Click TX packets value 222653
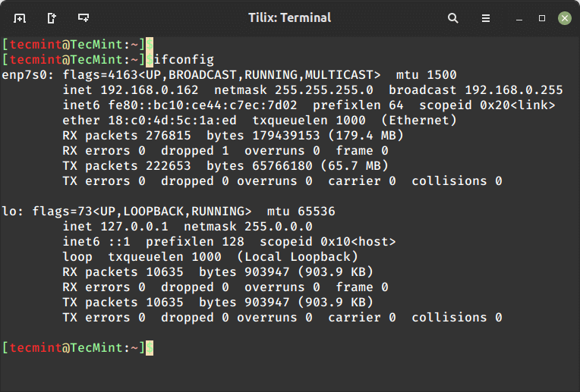The width and height of the screenshot is (580, 392). pos(169,166)
